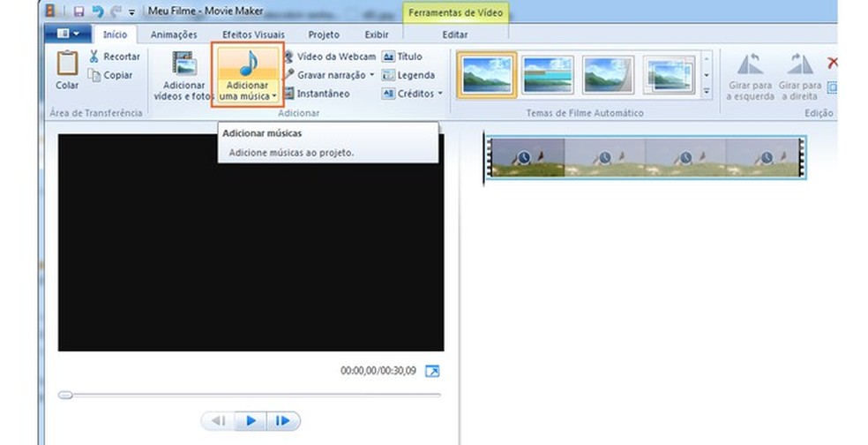Click the Movie Maker app icon in title bar
This screenshot has height=445, width=868.
pos(50,11)
